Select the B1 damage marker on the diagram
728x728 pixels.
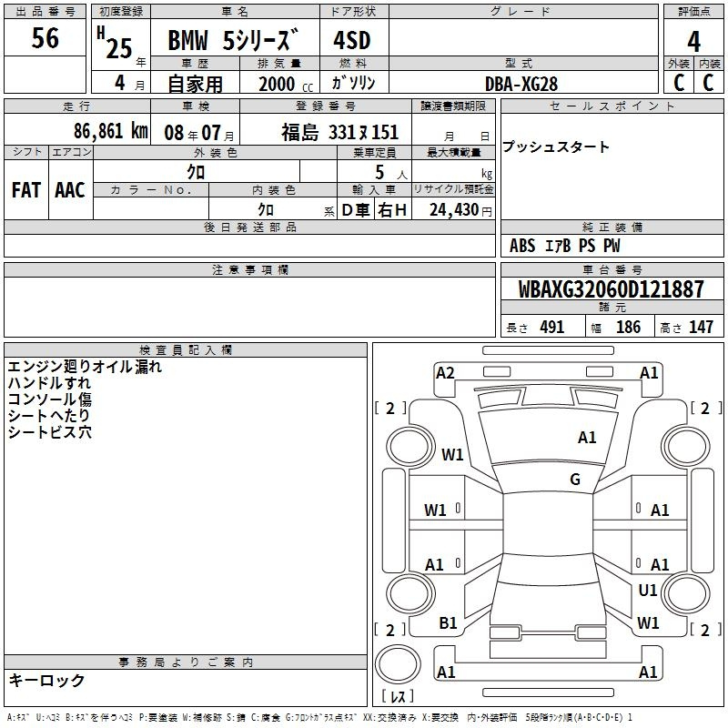[448, 623]
